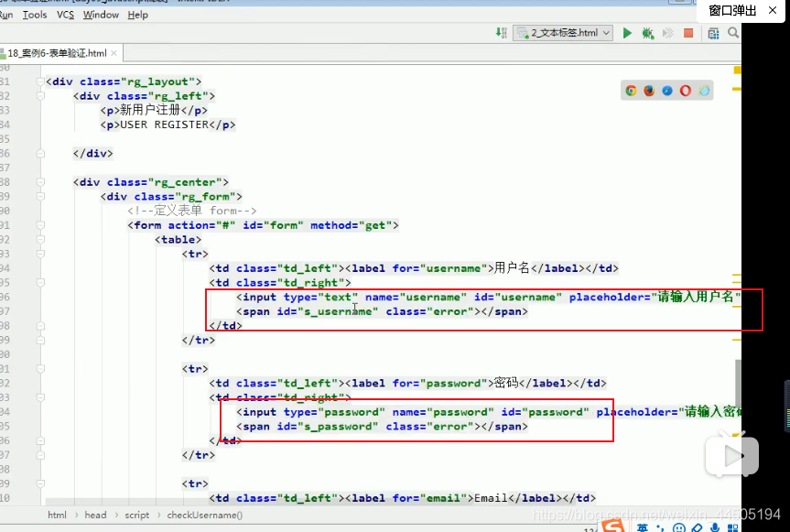Click the method="get" attribute
The image size is (790, 532).
pos(352,225)
